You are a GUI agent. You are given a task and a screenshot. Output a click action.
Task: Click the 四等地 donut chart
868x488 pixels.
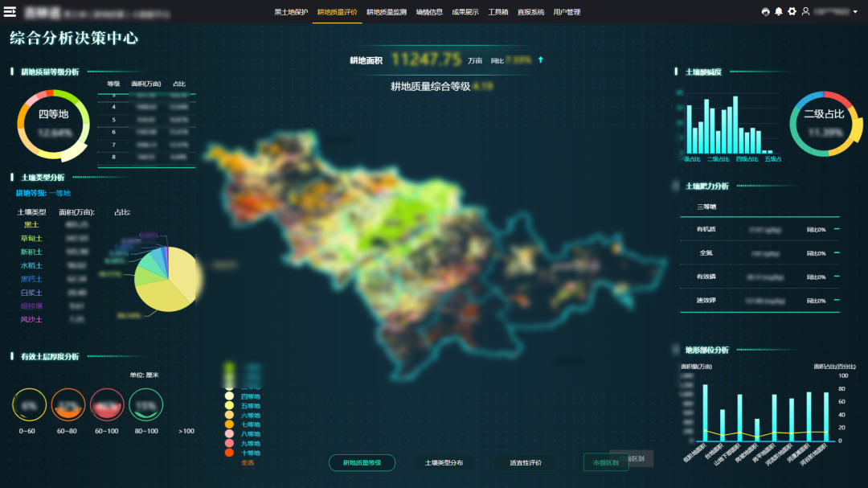click(x=54, y=125)
